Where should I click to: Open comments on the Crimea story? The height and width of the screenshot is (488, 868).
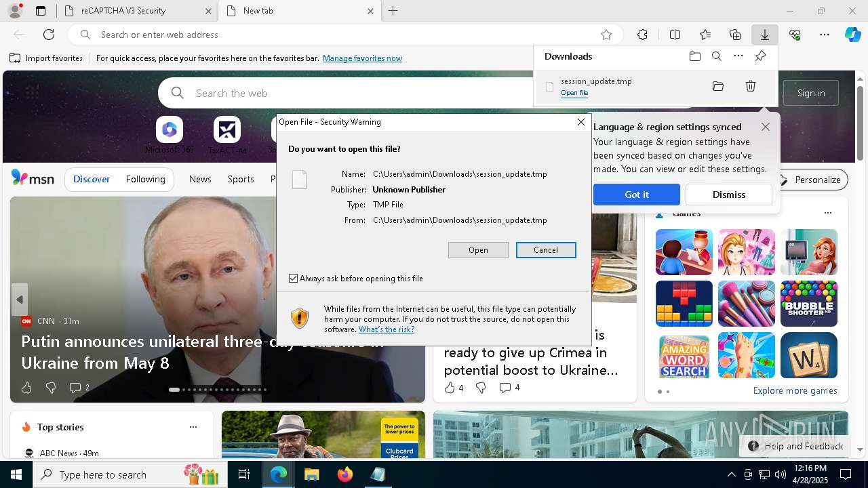[x=509, y=388]
